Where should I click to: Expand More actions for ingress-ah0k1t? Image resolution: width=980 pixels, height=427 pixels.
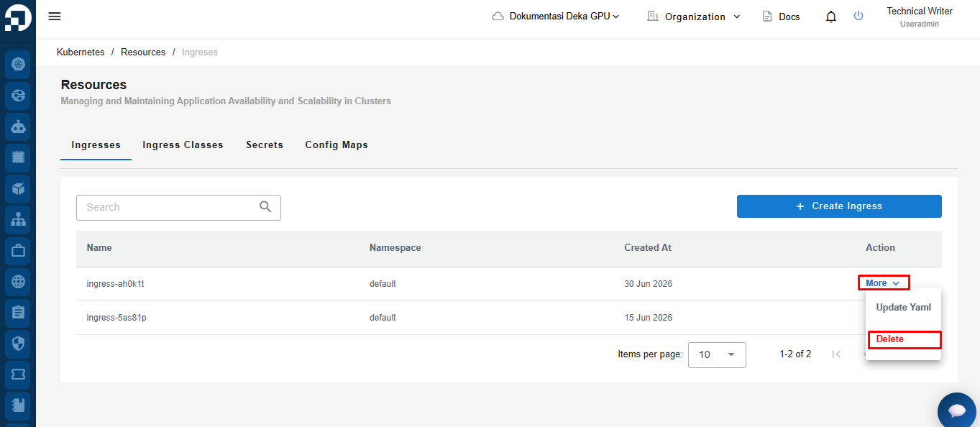[x=884, y=283]
